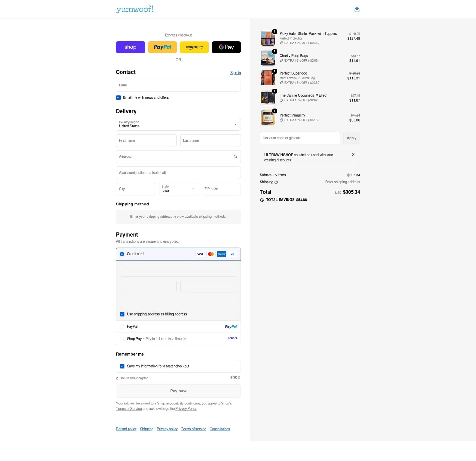Open Shop's Privacy Policy link

[186, 409]
